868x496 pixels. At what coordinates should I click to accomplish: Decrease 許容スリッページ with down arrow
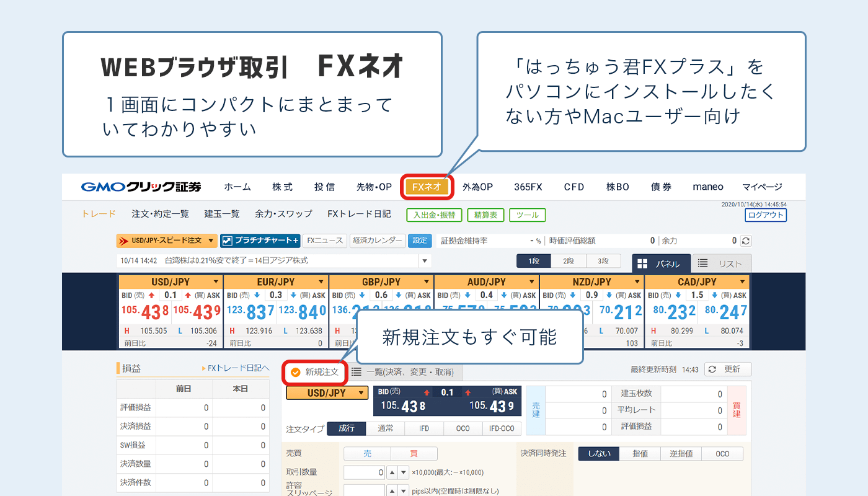tap(404, 490)
